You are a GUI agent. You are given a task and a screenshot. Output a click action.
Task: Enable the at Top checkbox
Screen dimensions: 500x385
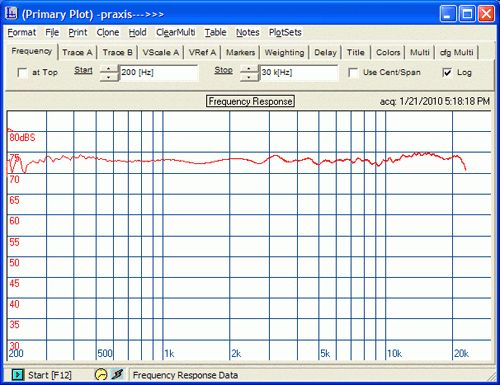(22, 73)
